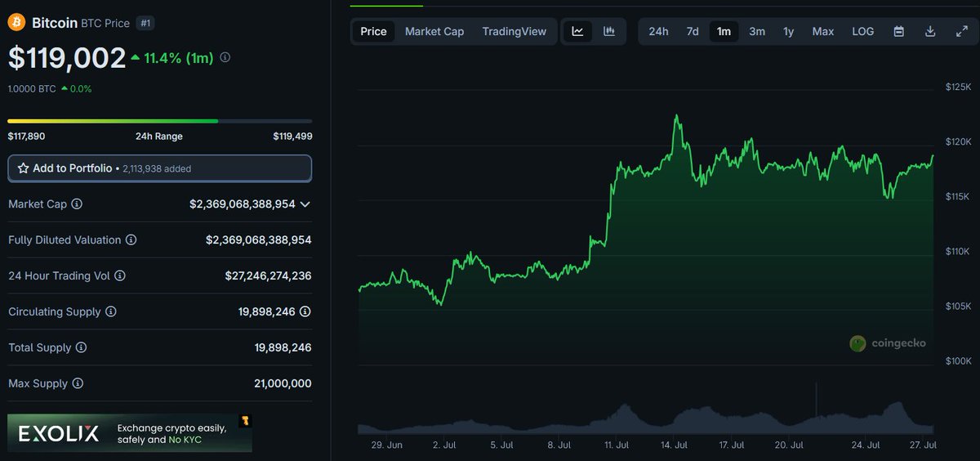Click the 21,000,000 max supply value
980x461 pixels.
[283, 383]
